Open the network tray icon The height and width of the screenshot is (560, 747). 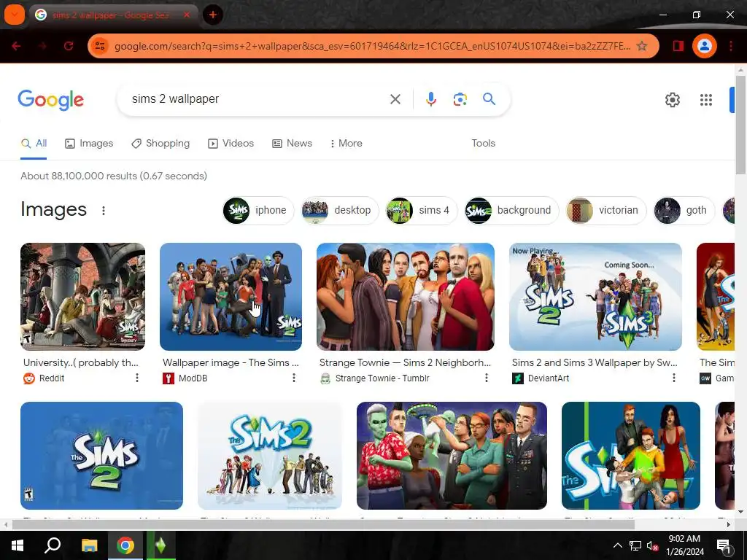coord(635,545)
